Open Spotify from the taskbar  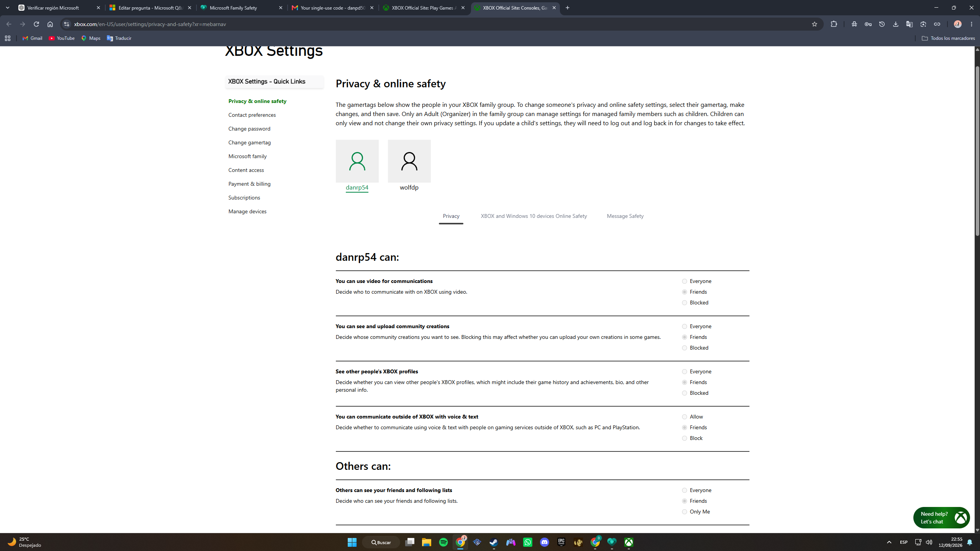point(443,542)
